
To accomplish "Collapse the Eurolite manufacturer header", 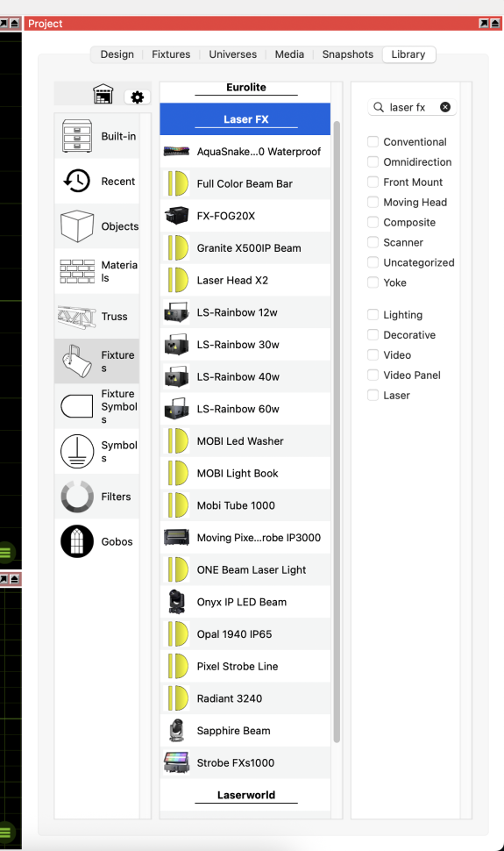I will (245, 88).
